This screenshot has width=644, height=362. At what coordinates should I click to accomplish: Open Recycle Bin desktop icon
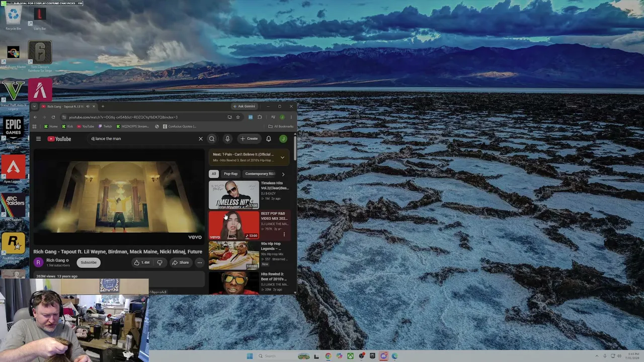[13, 18]
